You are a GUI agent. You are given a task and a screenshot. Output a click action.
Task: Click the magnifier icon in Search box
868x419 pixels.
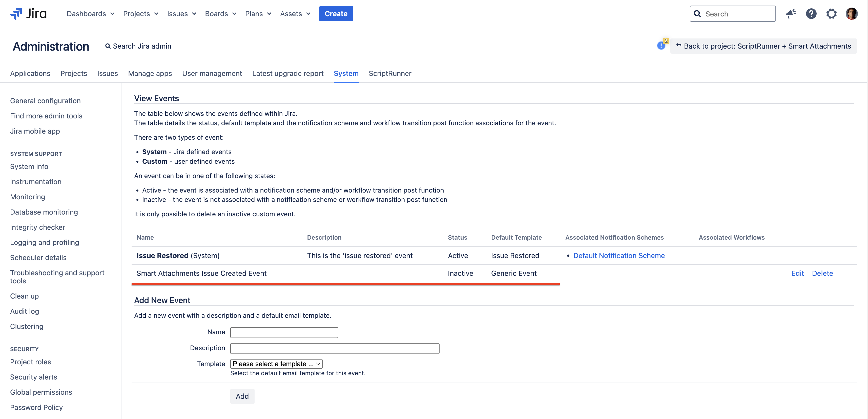pyautogui.click(x=697, y=14)
